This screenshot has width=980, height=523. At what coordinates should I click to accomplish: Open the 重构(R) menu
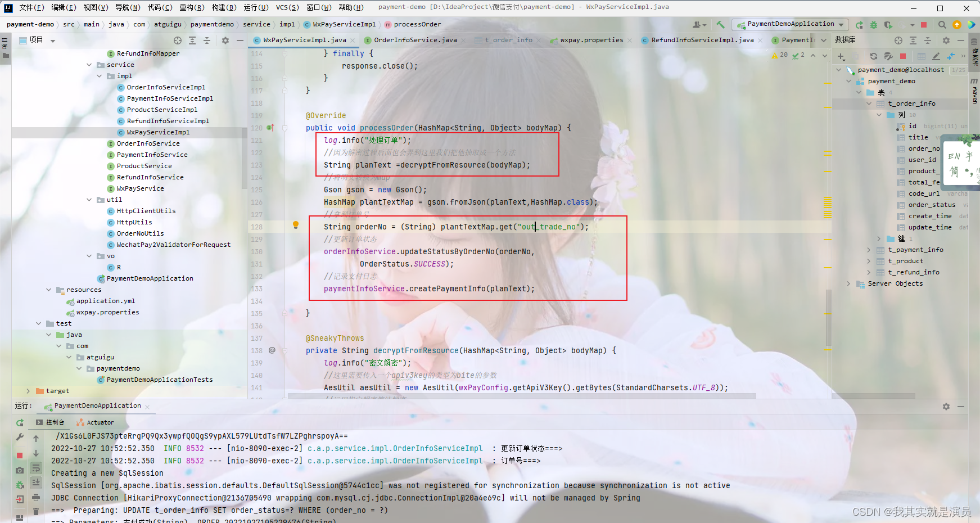pos(192,7)
